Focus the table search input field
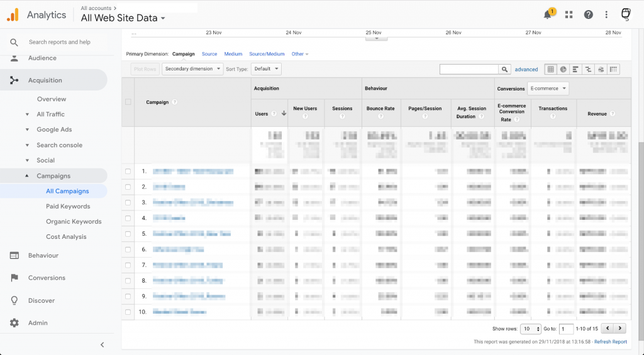This screenshot has width=644, height=355. [469, 69]
